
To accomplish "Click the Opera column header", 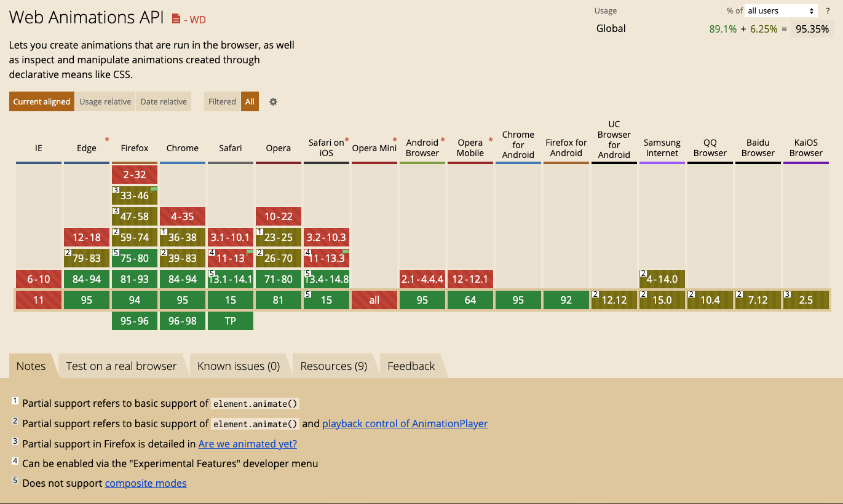I will (x=279, y=148).
